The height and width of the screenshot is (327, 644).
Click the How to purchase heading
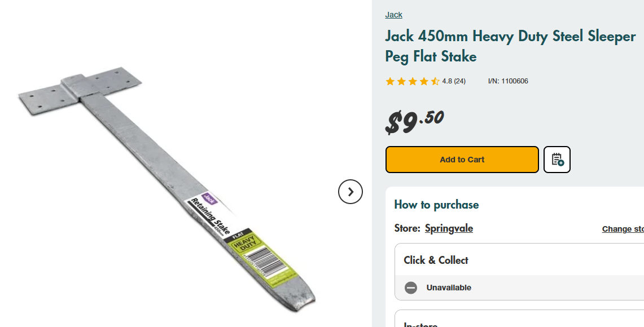coord(436,205)
